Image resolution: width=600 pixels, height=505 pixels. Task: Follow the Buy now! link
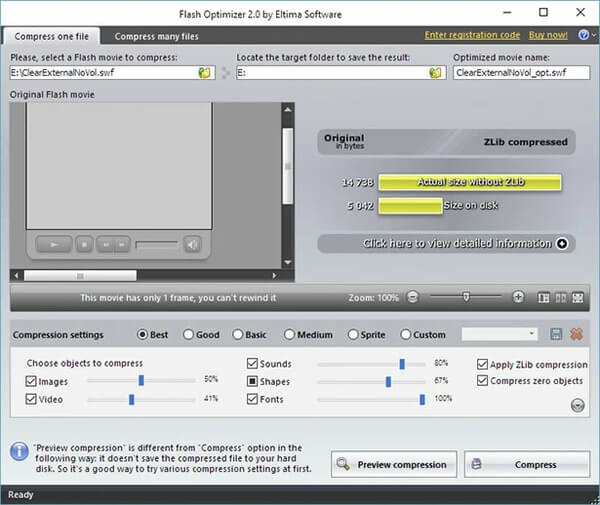pyautogui.click(x=548, y=35)
